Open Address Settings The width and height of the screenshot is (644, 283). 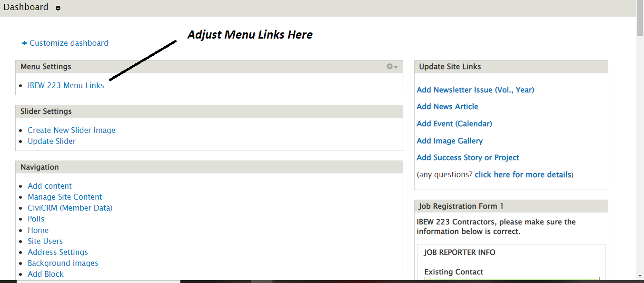click(58, 252)
